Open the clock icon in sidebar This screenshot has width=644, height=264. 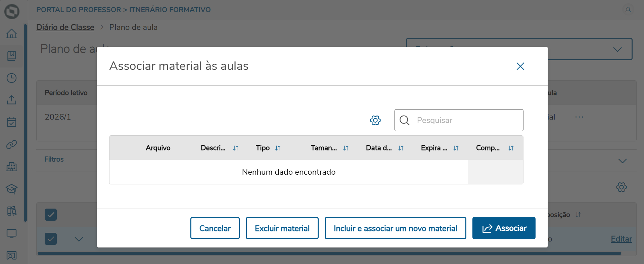pos(12,78)
